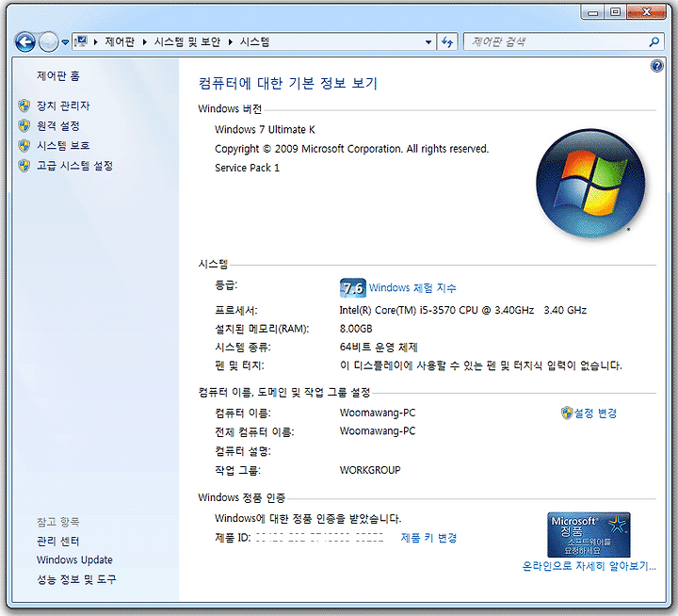Open 제어판 홈 in the sidebar
This screenshot has width=678, height=616.
pyautogui.click(x=58, y=76)
